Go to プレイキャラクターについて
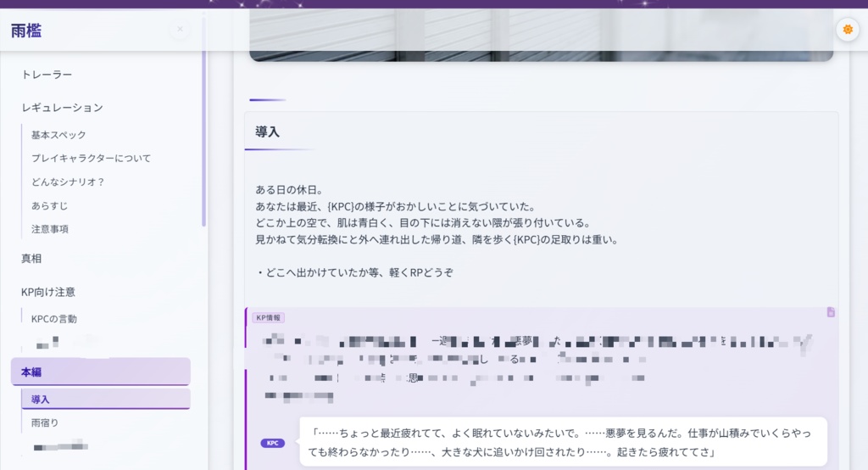Screen dimensions: 868x470 [91, 158]
